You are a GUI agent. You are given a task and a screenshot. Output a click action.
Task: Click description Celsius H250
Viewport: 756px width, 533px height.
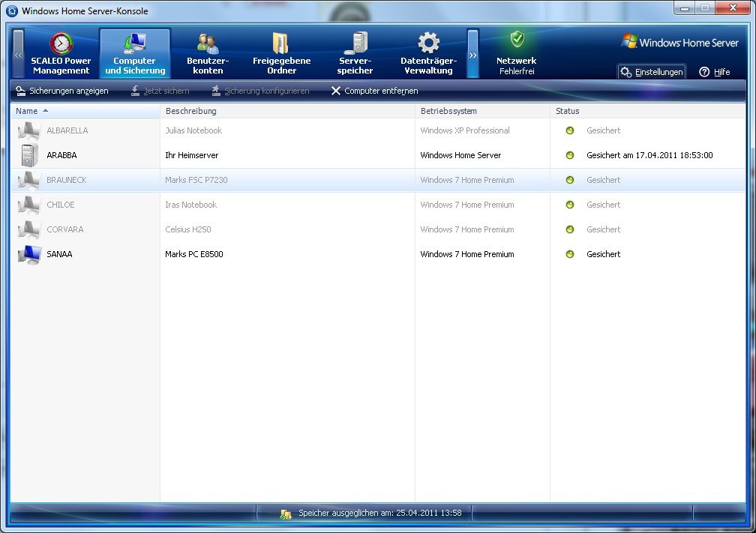pyautogui.click(x=188, y=229)
